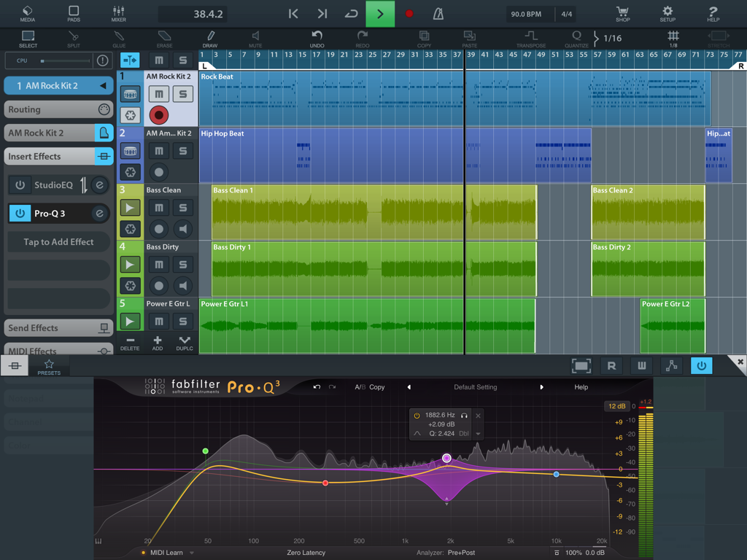Solo the Hip Hop Beat track
747x560 pixels.
click(183, 151)
